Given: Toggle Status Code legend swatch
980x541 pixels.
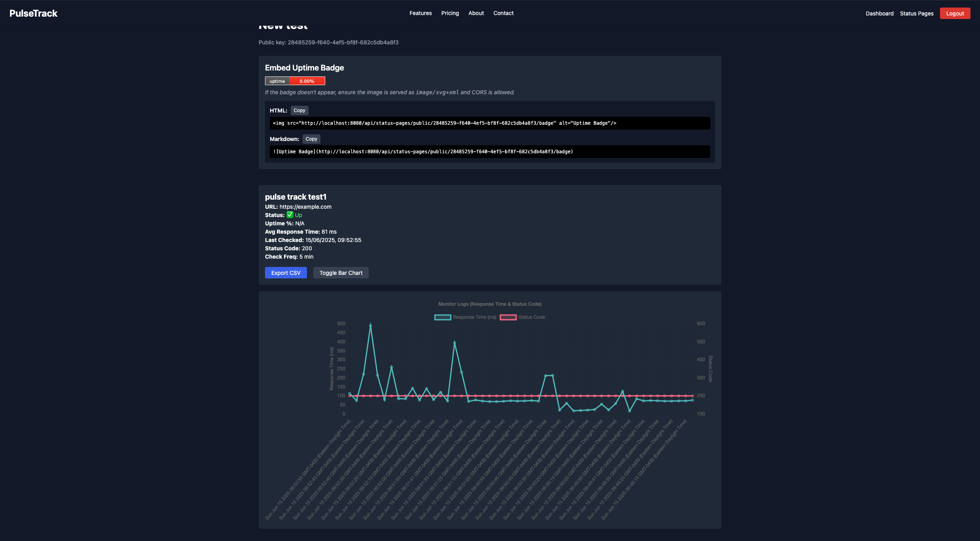Looking at the screenshot, I should 508,317.
